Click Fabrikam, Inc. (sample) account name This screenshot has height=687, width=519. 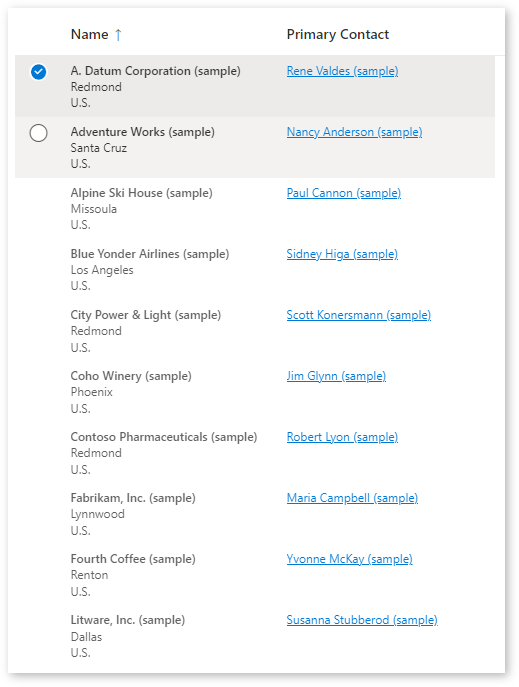pyautogui.click(x=133, y=498)
